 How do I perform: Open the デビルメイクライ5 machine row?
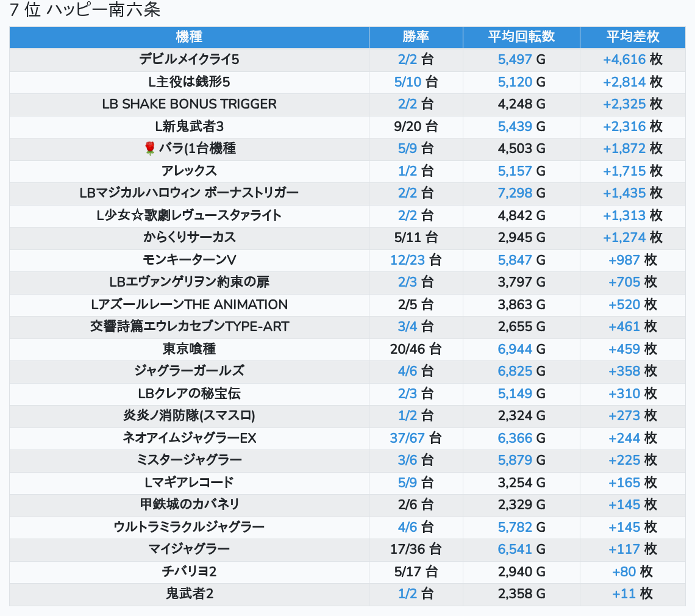point(189,59)
